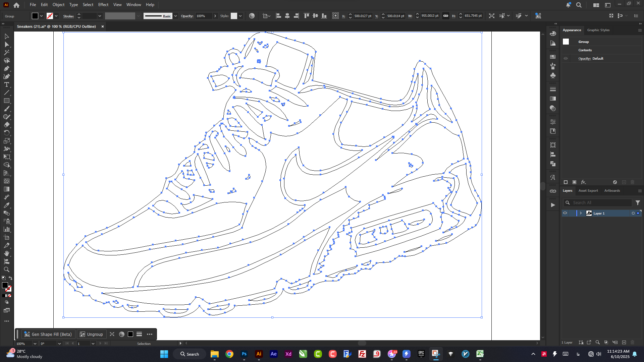Click the Ungroup button
The height and width of the screenshot is (362, 644).
(x=91, y=334)
